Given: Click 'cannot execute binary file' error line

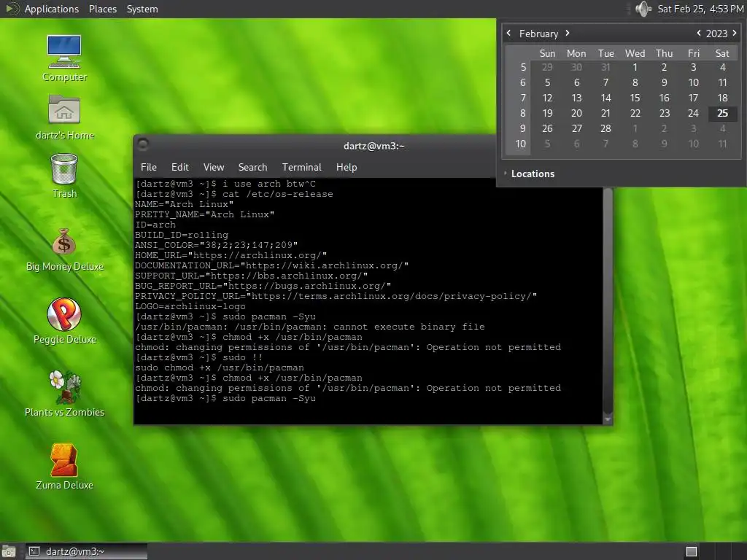Looking at the screenshot, I should 309,327.
